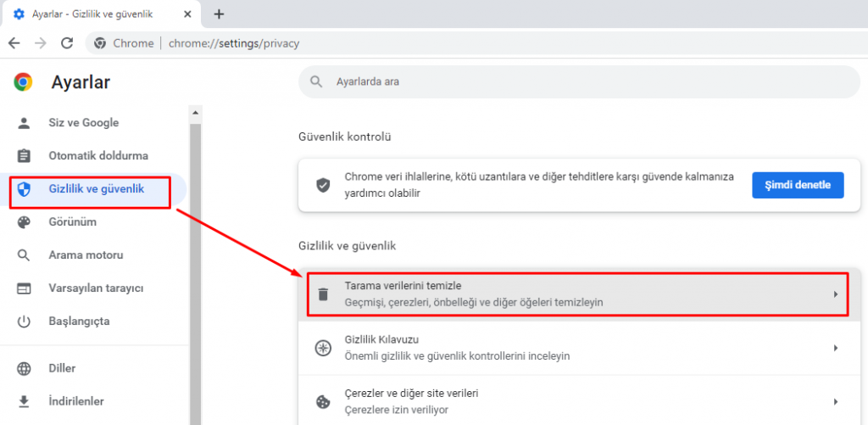The image size is (868, 425).
Task: Click the text 'Geçmişi, çerezleri, önbelleği ve diğer öğeleri temizleyin'
Action: pos(474,303)
